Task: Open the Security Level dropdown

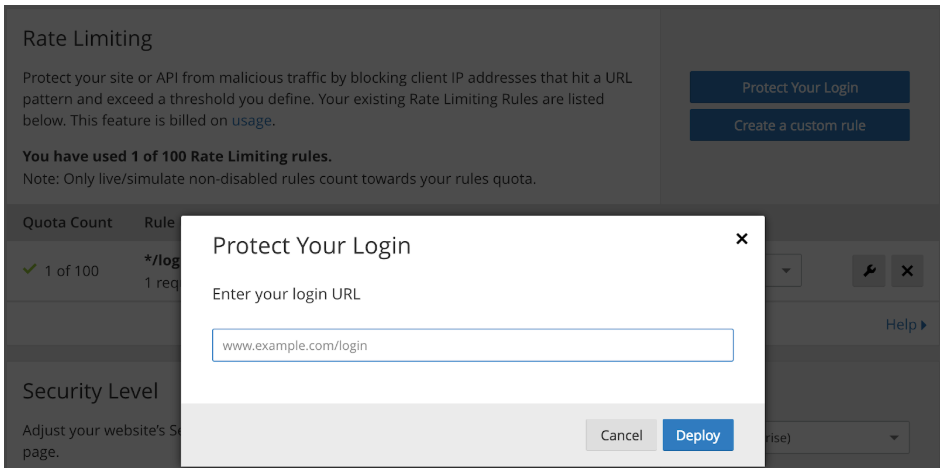Action: [x=890, y=437]
